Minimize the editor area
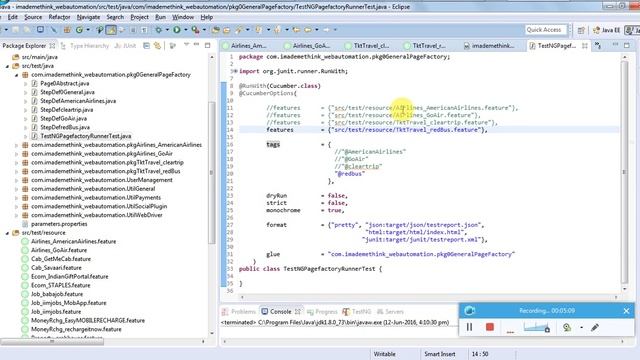This screenshot has height=360, width=640. click(x=616, y=45)
